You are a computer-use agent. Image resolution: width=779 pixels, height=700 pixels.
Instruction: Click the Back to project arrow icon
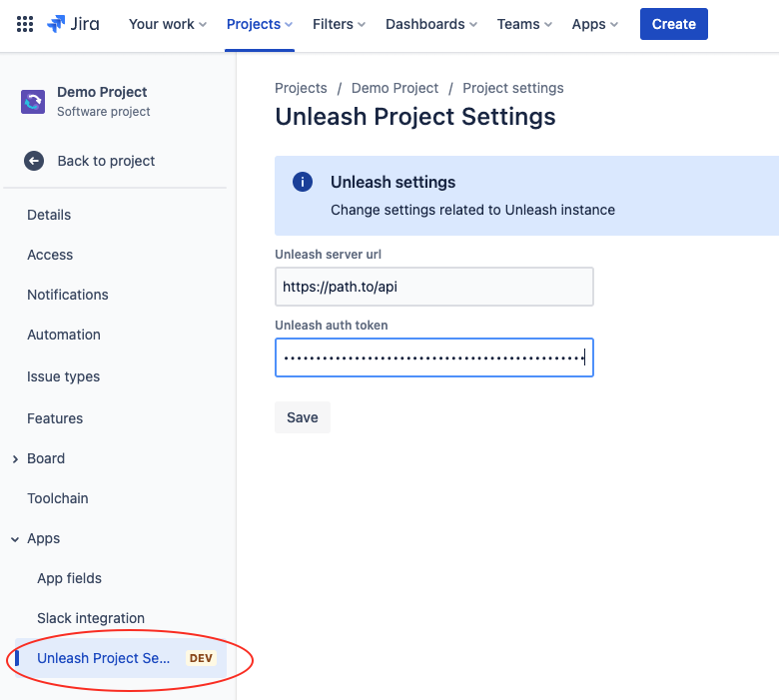(x=34, y=161)
